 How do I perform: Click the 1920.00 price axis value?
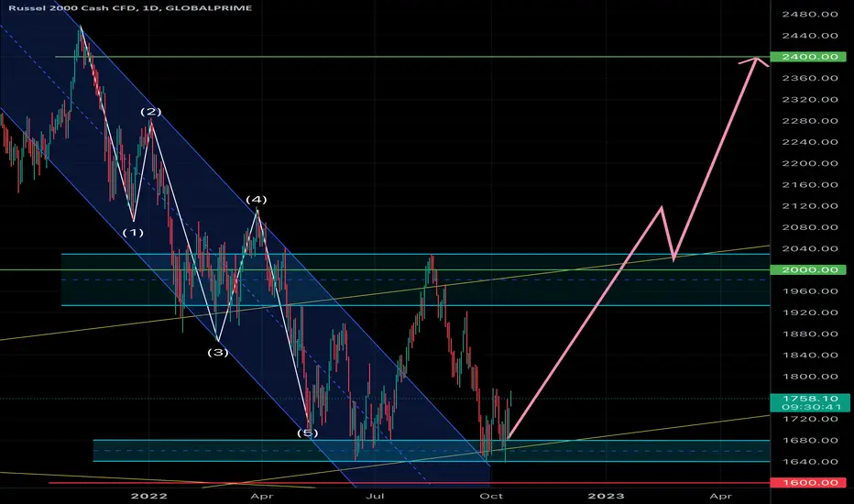click(810, 312)
